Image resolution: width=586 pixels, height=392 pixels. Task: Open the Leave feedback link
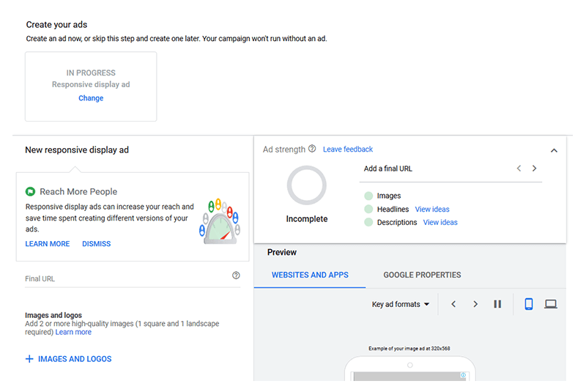click(348, 149)
